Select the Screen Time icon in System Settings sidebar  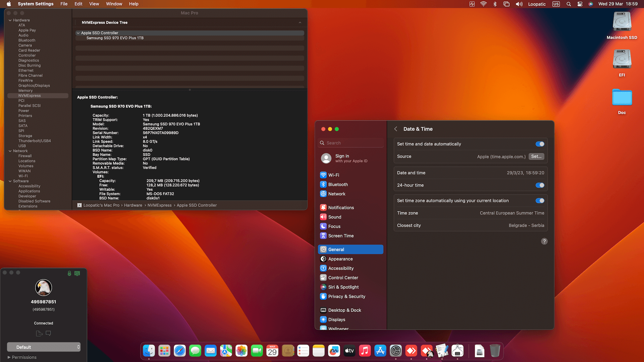click(323, 236)
